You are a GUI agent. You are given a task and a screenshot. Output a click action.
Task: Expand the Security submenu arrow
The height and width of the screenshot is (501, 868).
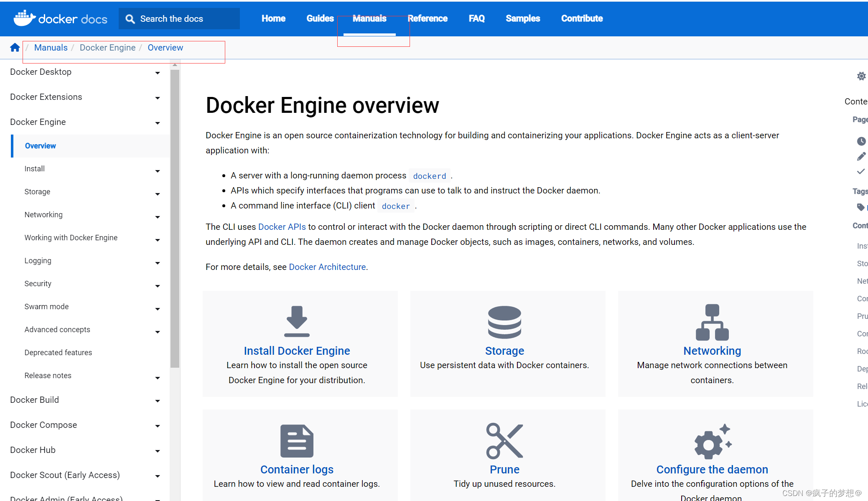pyautogui.click(x=158, y=286)
